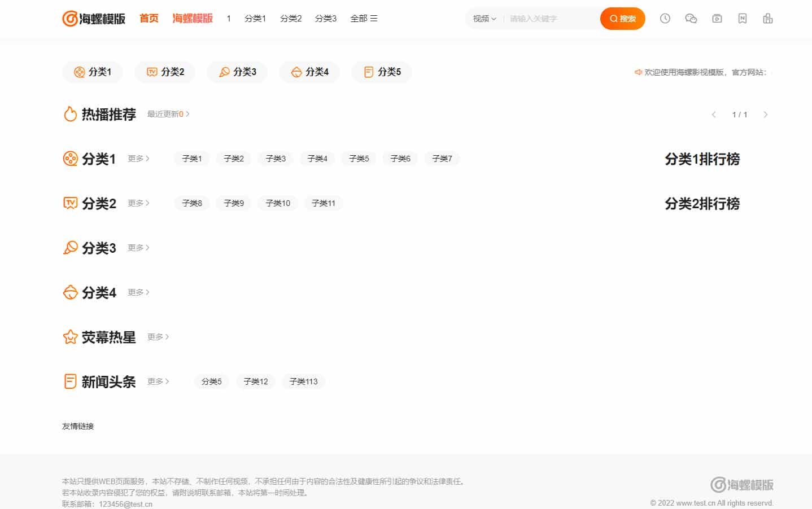Open the 视频 search type dropdown

coord(484,19)
